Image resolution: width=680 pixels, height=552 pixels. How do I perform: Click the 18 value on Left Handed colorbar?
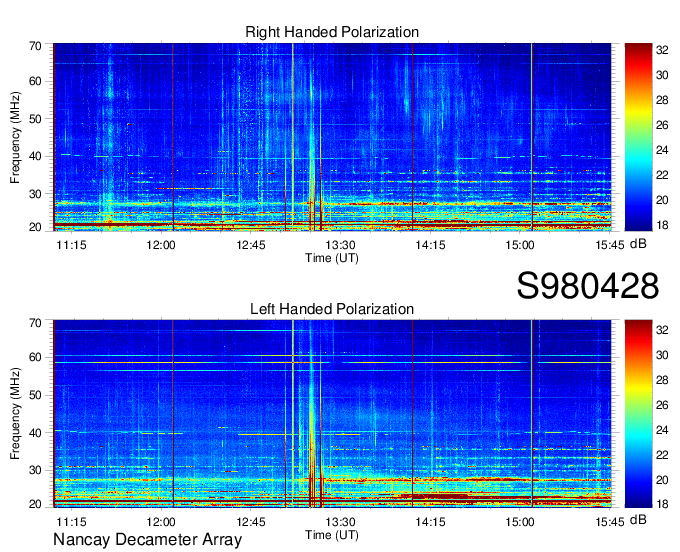(662, 504)
